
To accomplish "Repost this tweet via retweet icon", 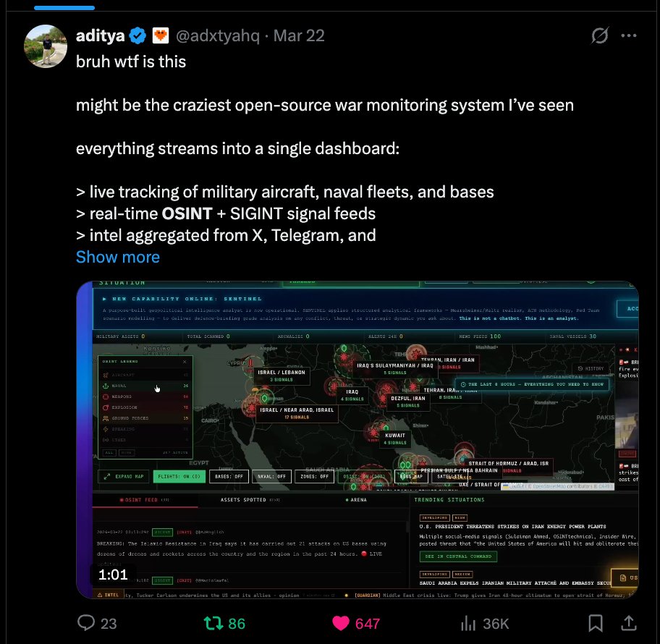I will click(213, 623).
